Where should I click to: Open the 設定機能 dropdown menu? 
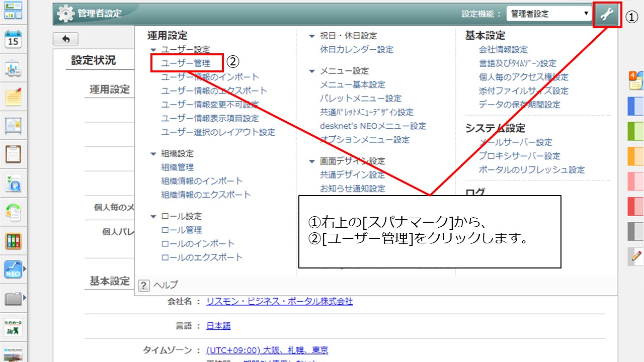pyautogui.click(x=550, y=14)
